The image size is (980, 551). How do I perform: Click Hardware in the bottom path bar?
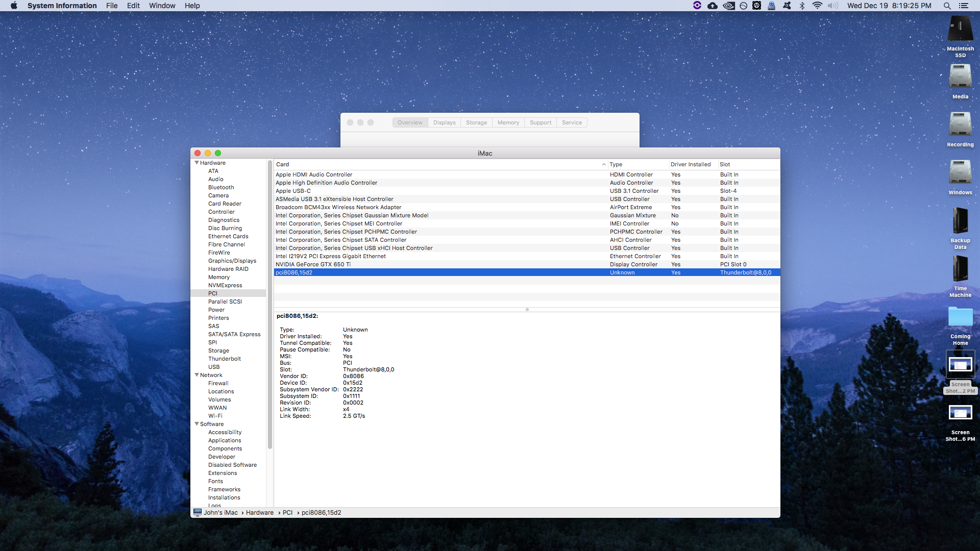pyautogui.click(x=259, y=513)
